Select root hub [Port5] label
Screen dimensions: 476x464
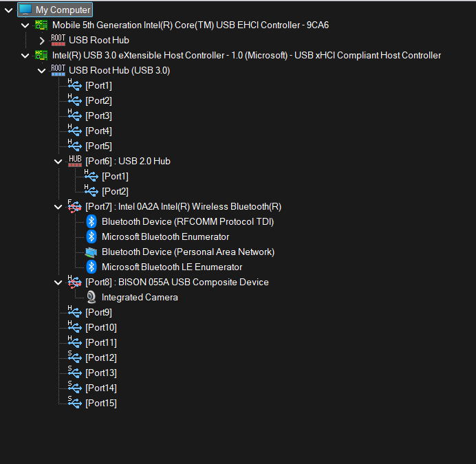click(98, 146)
